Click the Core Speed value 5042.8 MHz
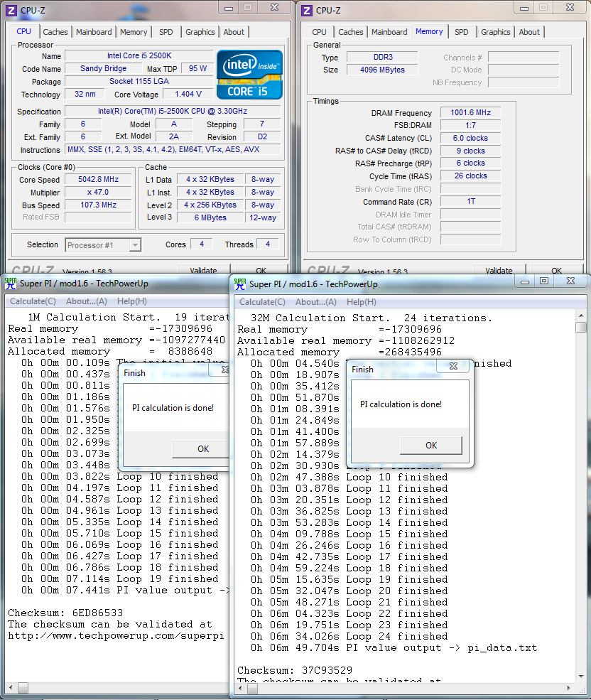The image size is (591, 700). coord(99,180)
